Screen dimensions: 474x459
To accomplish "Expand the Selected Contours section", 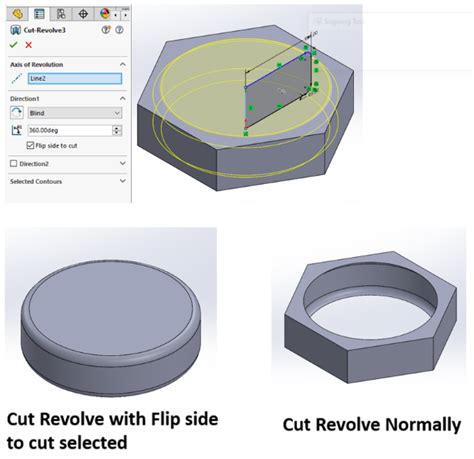I will coord(123,181).
